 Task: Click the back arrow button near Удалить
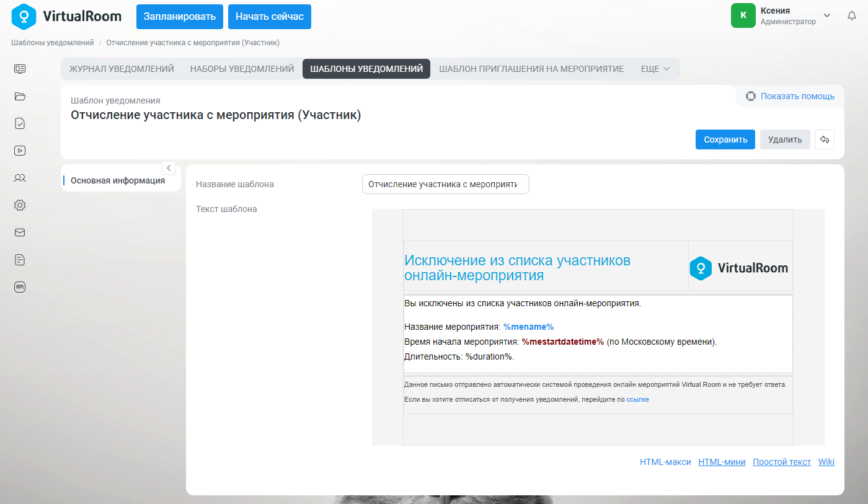click(x=825, y=139)
